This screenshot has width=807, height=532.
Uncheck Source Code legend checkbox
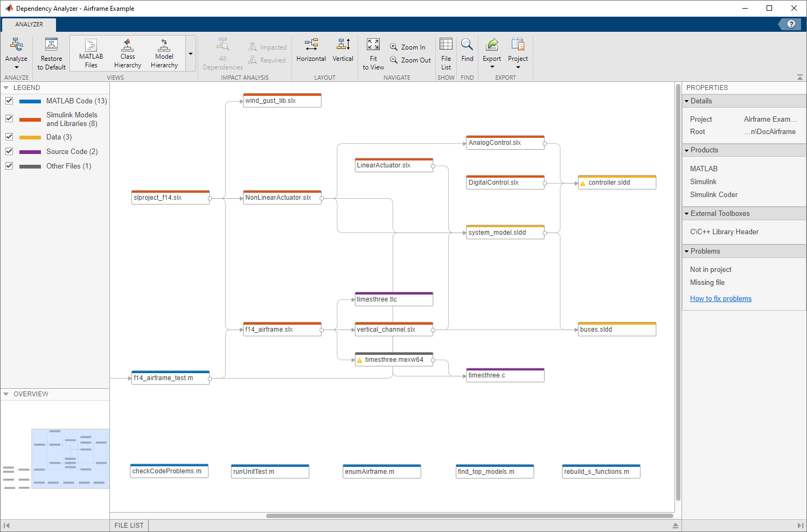9,151
